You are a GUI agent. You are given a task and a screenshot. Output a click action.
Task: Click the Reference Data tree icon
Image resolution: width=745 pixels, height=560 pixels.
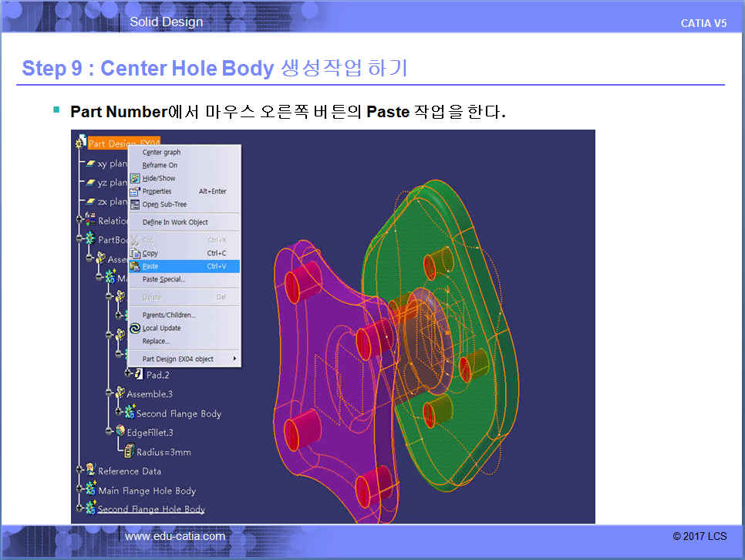pyautogui.click(x=91, y=471)
